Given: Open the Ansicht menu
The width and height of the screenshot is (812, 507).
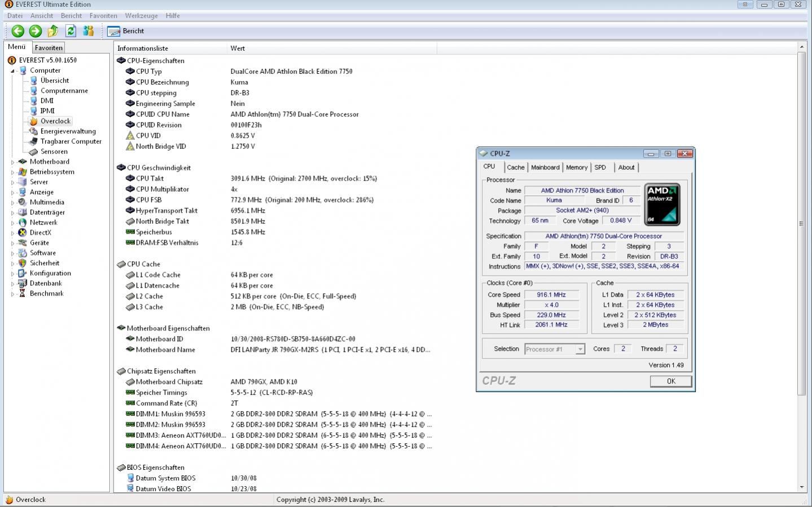Looking at the screenshot, I should pyautogui.click(x=42, y=16).
